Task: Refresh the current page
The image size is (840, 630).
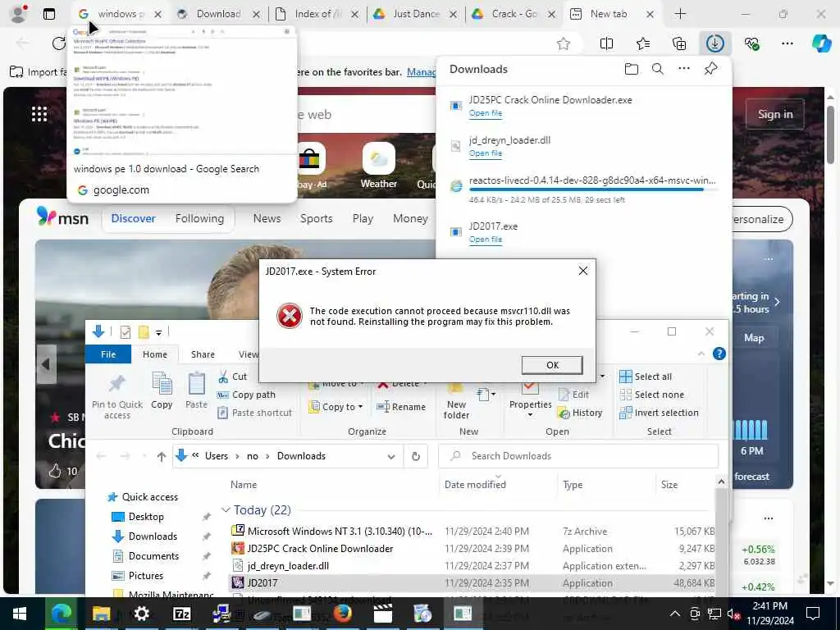Action: point(59,43)
